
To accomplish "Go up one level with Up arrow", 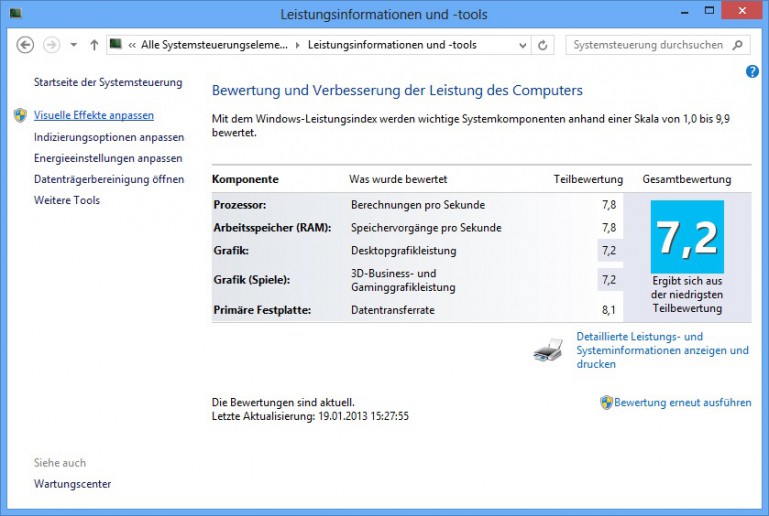I will click(x=94, y=45).
